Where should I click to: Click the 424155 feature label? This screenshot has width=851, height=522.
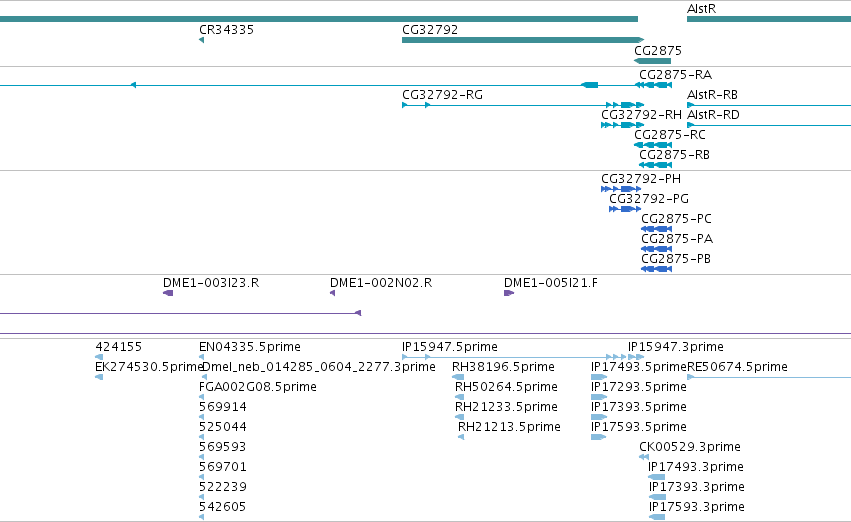pos(118,347)
